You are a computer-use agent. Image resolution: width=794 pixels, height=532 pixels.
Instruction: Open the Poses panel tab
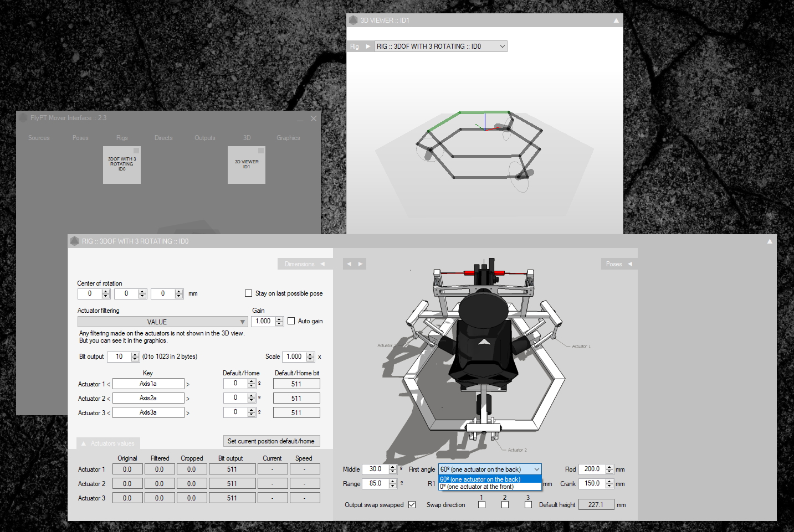coord(618,264)
